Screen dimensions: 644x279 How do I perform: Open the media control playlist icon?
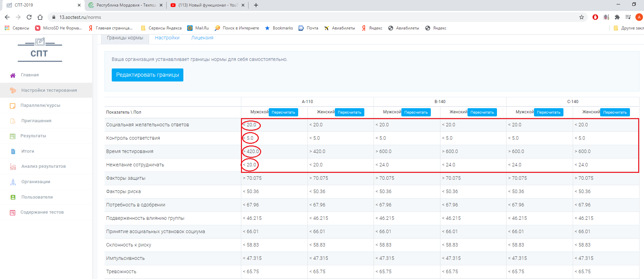(628, 17)
